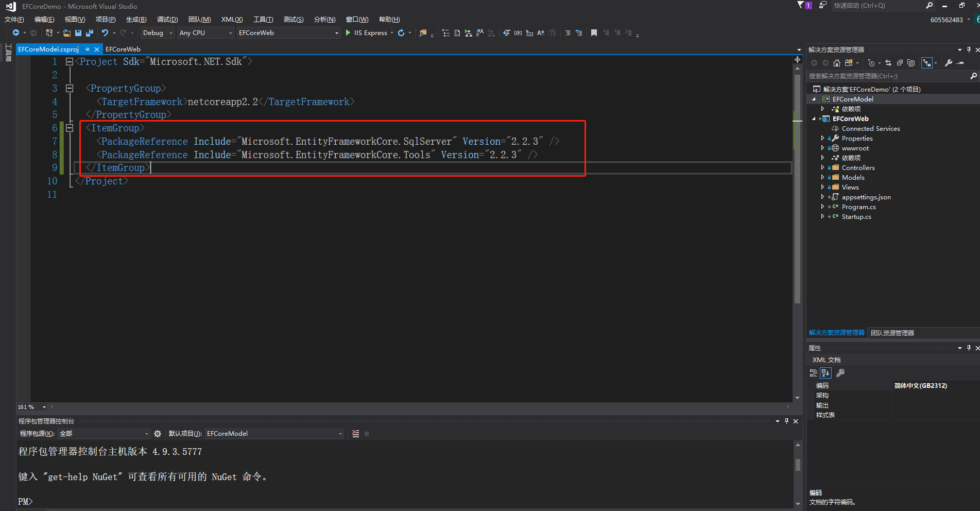Expand the Controllers folder node

822,167
